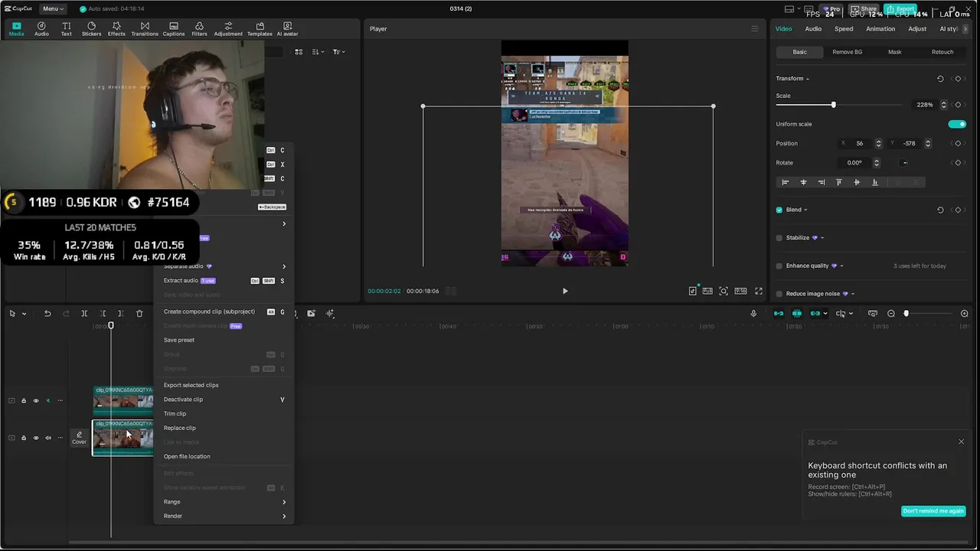The image size is (980, 551).
Task: Open the Transitions panel
Action: 145,29
